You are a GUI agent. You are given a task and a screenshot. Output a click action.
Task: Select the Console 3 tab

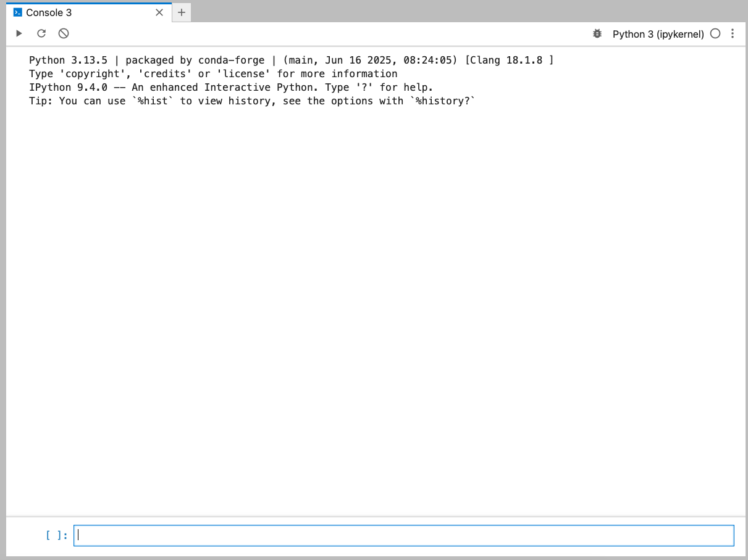pyautogui.click(x=88, y=12)
